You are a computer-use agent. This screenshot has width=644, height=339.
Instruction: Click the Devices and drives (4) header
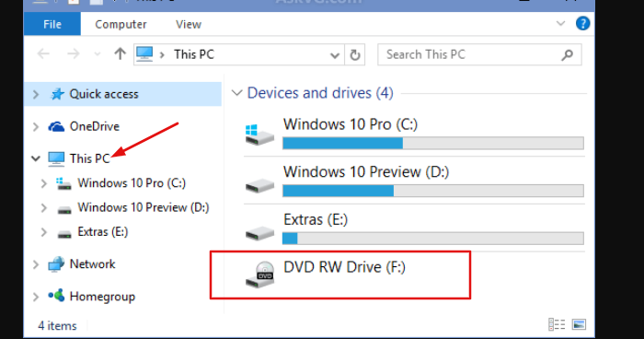coord(320,93)
